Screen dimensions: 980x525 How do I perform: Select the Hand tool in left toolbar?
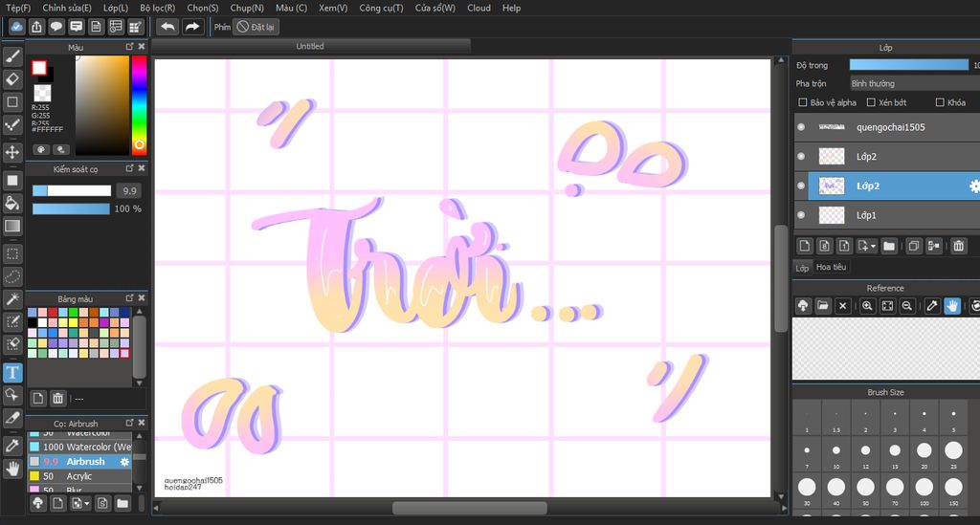pos(12,469)
